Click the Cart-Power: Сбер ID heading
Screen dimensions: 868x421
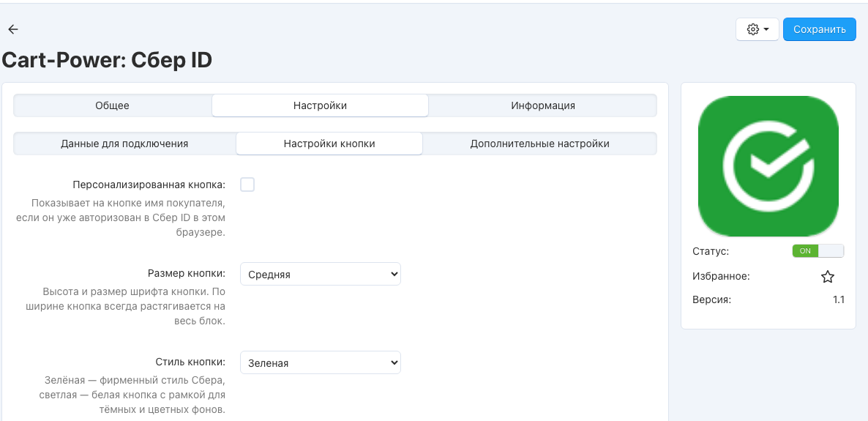point(107,60)
